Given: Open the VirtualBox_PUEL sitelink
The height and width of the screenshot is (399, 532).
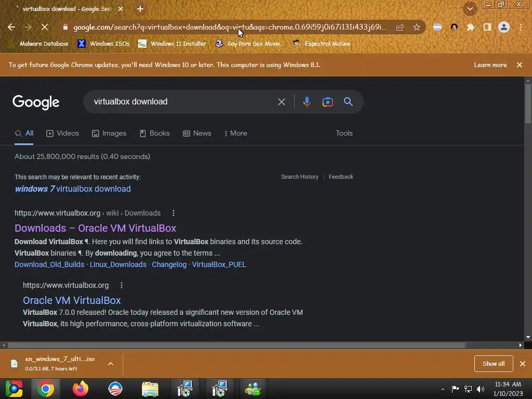Looking at the screenshot, I should pos(219,264).
